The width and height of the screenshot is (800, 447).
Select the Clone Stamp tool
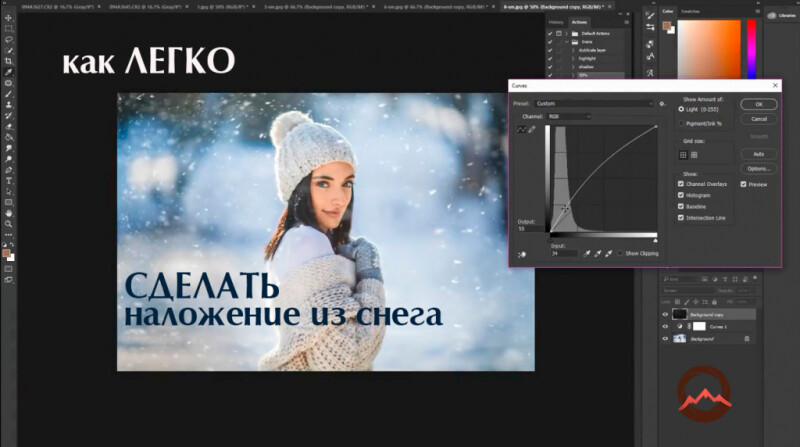point(8,105)
